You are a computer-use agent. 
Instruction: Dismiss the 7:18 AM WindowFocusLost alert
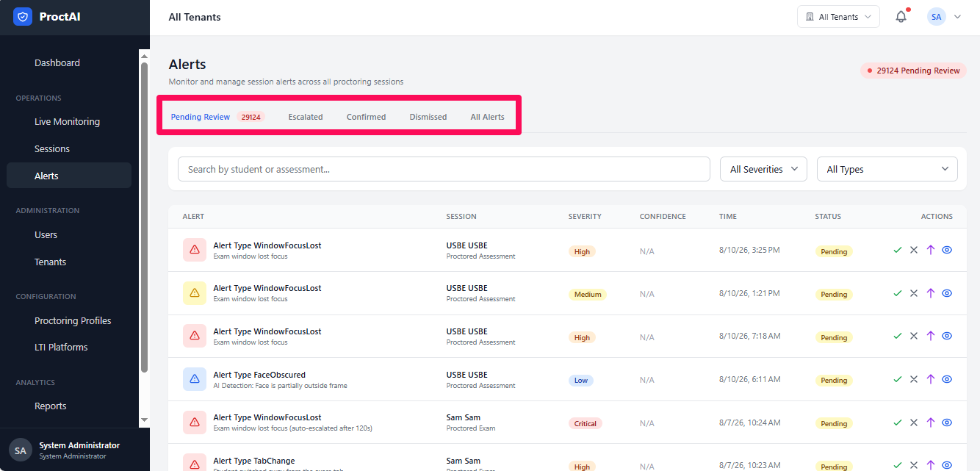coord(914,336)
